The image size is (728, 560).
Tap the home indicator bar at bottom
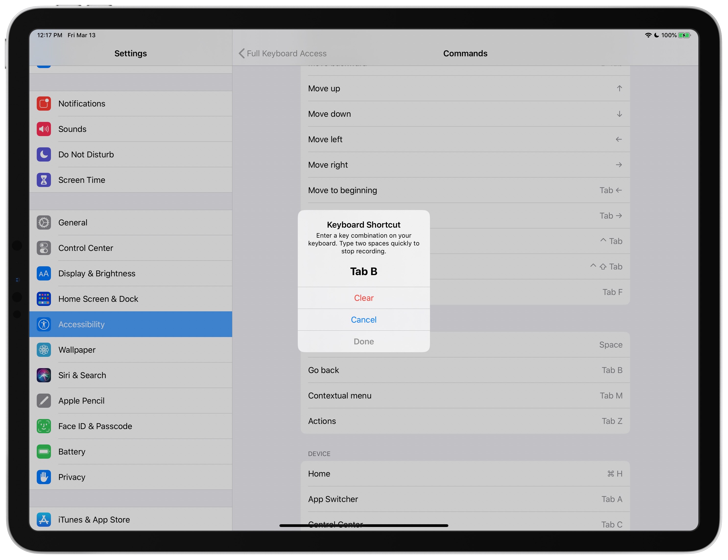(x=364, y=525)
